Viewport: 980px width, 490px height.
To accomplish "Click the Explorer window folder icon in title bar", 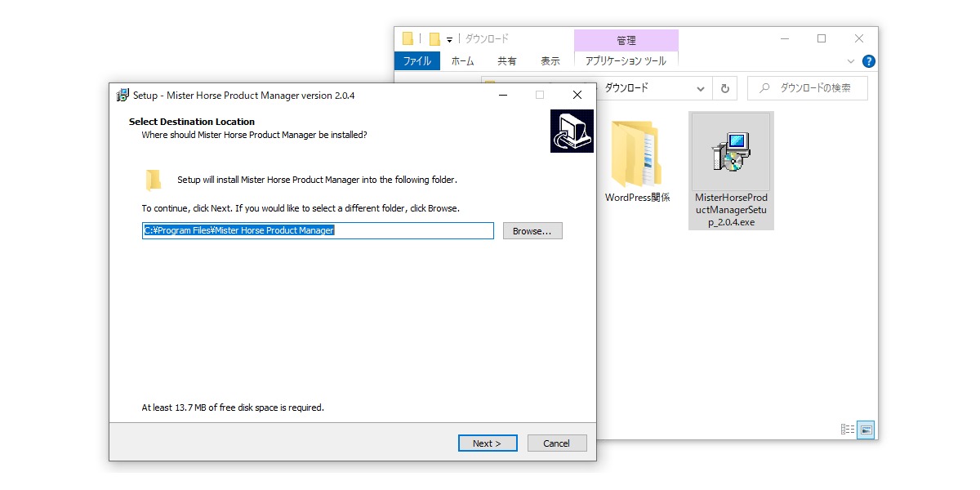I will [408, 38].
